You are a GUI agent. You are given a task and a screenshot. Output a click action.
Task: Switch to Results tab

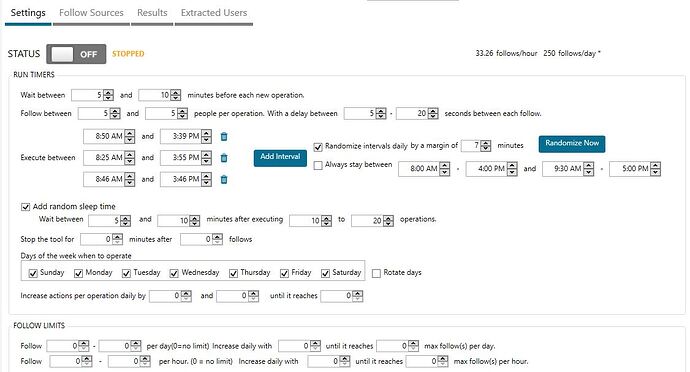[152, 13]
